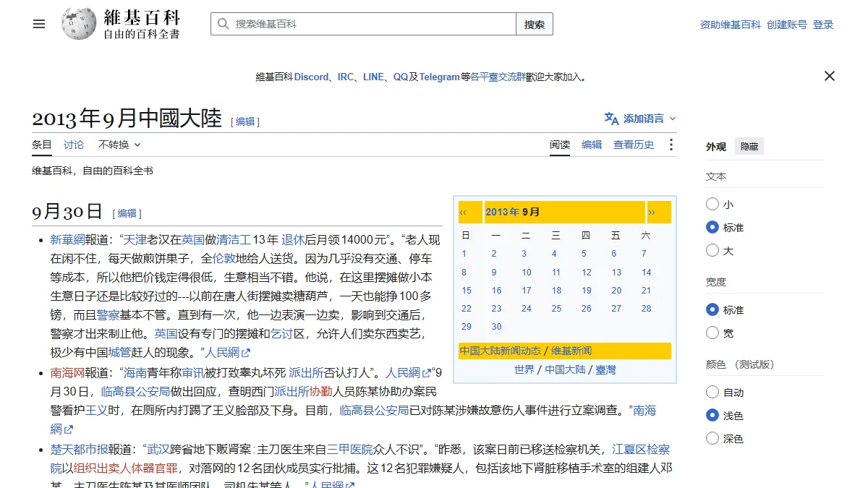868x488 pixels.
Task: Select calendar day 15
Action: point(467,291)
